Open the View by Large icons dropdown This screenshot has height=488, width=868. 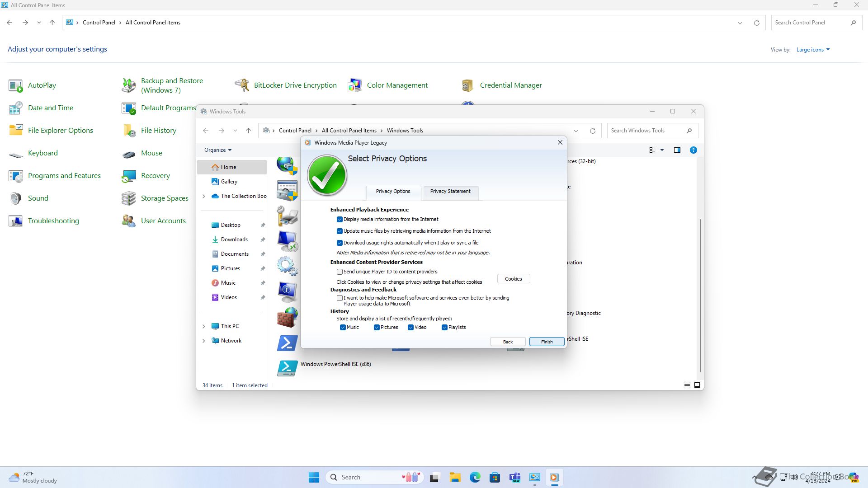(x=813, y=50)
